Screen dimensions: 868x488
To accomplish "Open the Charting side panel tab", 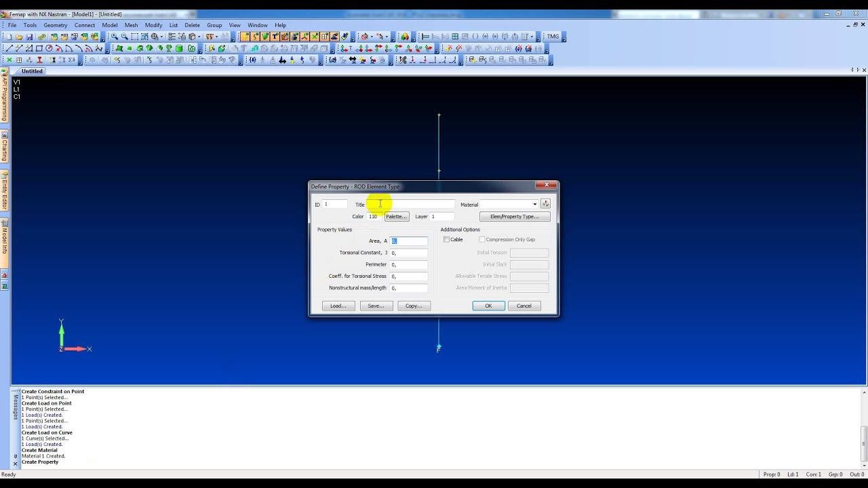I will (x=4, y=147).
